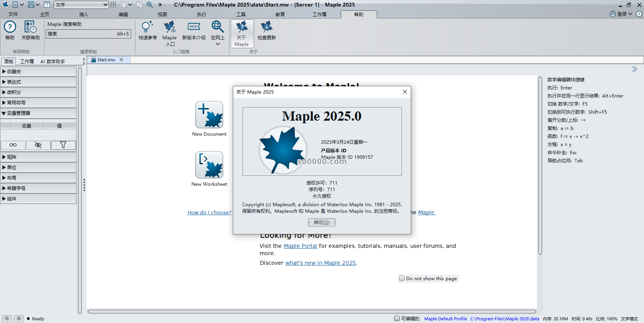Click the Maple 搜索帮助 search field
The image size is (644, 323).
[x=81, y=34]
